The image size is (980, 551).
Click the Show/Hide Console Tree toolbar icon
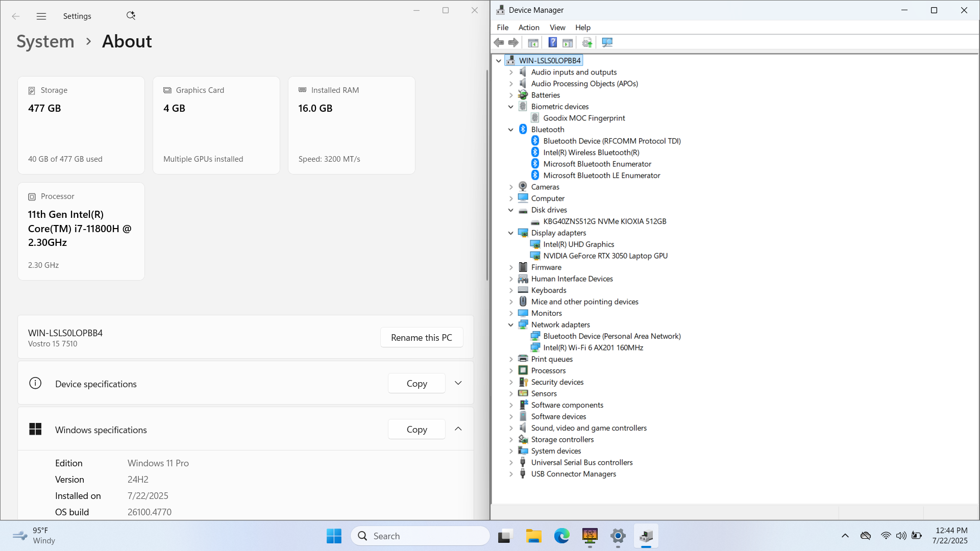(x=533, y=43)
